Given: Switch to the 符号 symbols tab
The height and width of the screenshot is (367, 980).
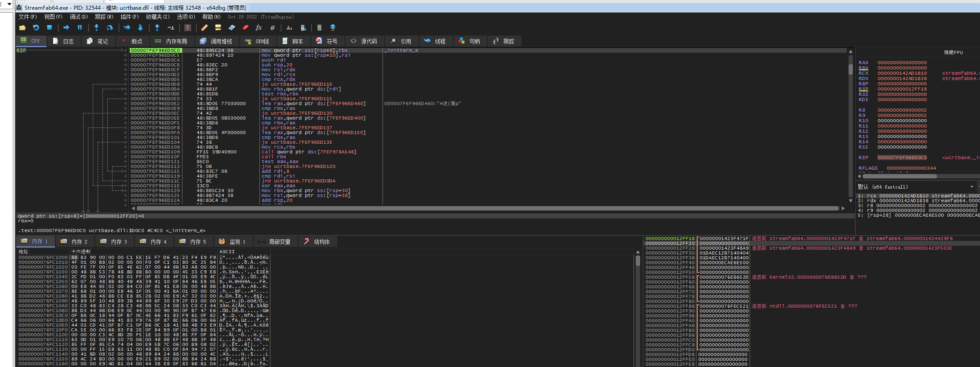Looking at the screenshot, I should tap(327, 41).
